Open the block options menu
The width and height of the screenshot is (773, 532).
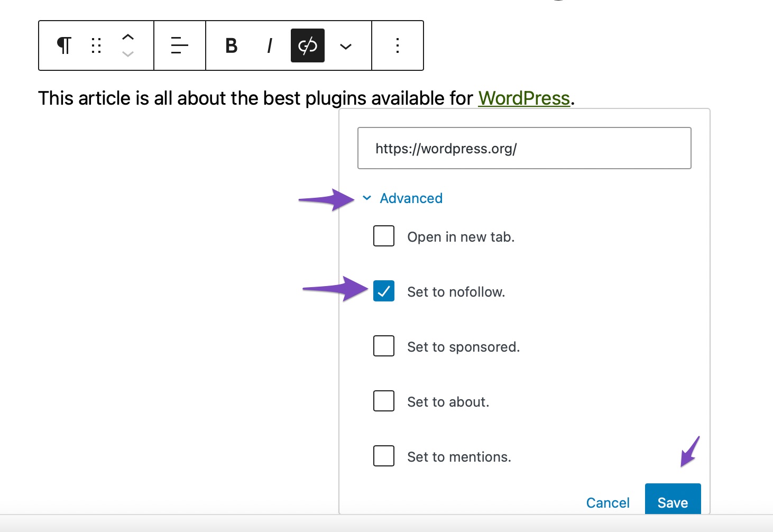[398, 45]
